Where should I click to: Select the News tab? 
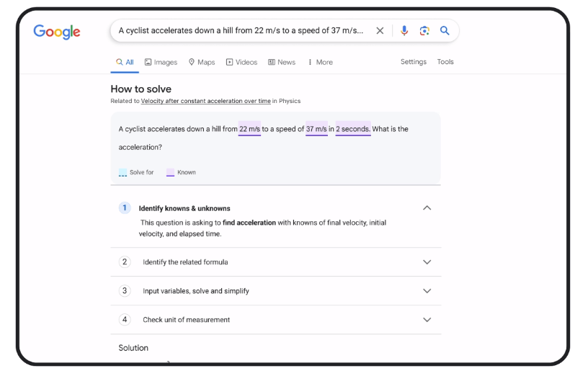282,63
